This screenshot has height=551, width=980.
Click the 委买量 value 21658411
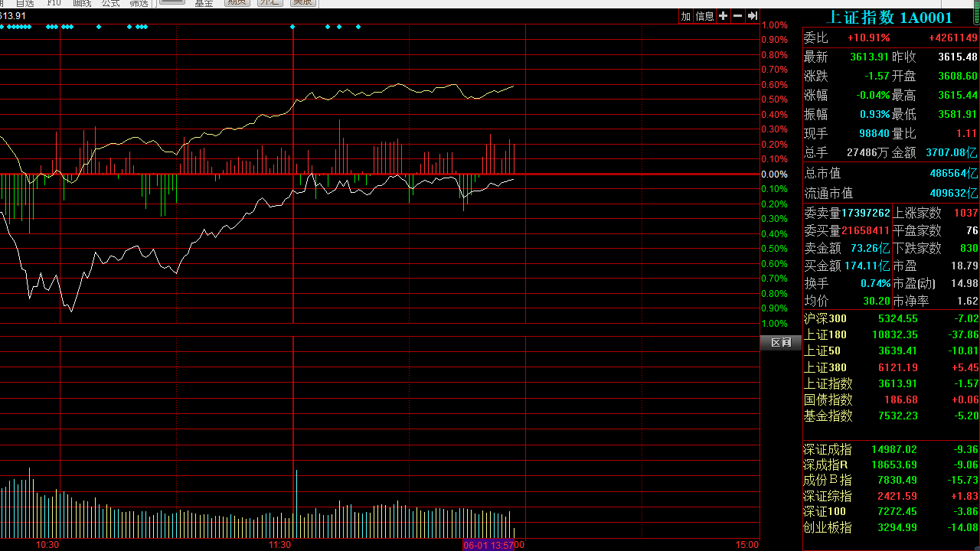(866, 230)
